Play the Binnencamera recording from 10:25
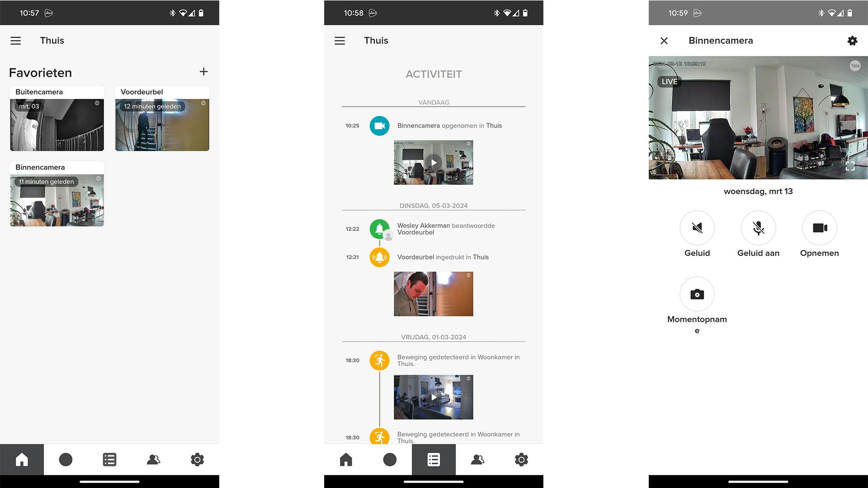Screen dimensions: 868x488 coord(433,163)
